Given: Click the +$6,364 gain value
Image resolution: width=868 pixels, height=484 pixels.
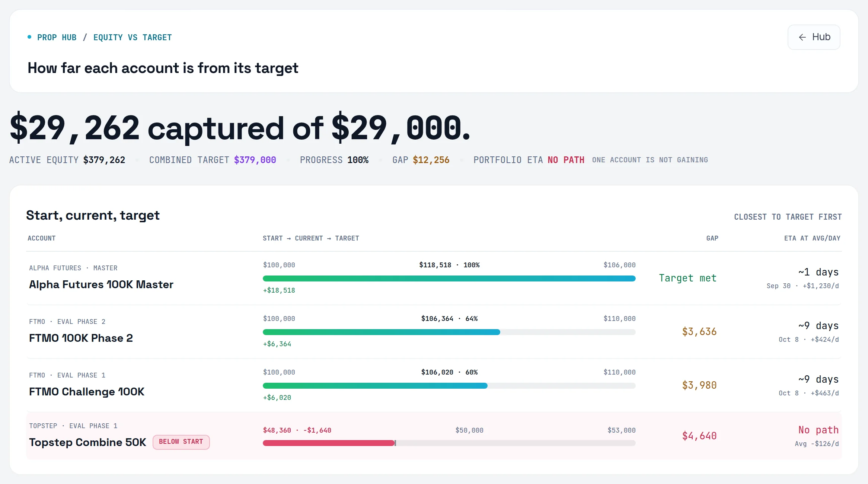Looking at the screenshot, I should pos(277,344).
